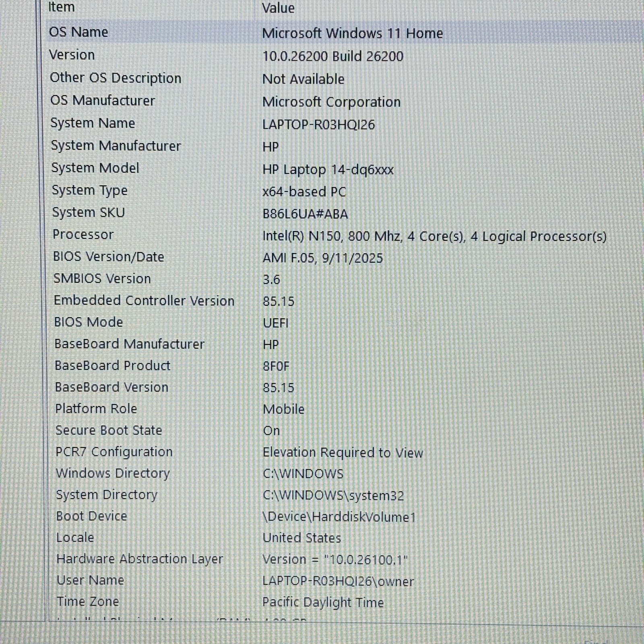
Task: Click the value 'HP Laptop 14-dq6xxx'
Action: pyautogui.click(x=328, y=169)
